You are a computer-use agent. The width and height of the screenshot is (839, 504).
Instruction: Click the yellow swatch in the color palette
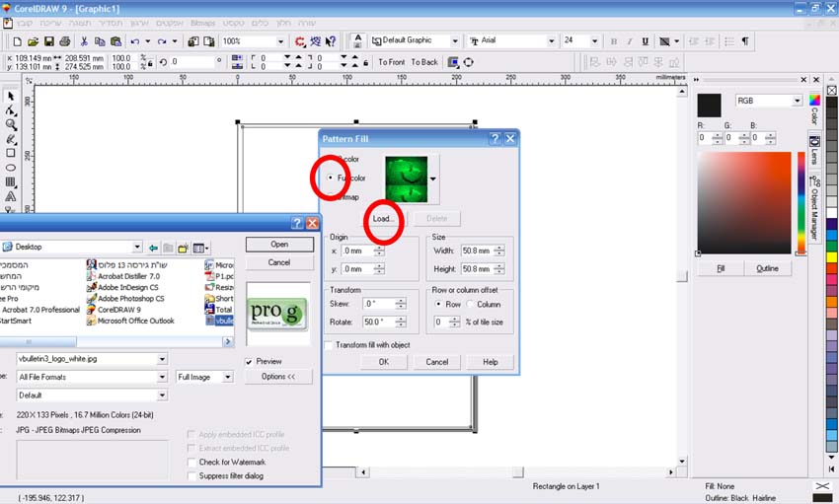[832, 257]
